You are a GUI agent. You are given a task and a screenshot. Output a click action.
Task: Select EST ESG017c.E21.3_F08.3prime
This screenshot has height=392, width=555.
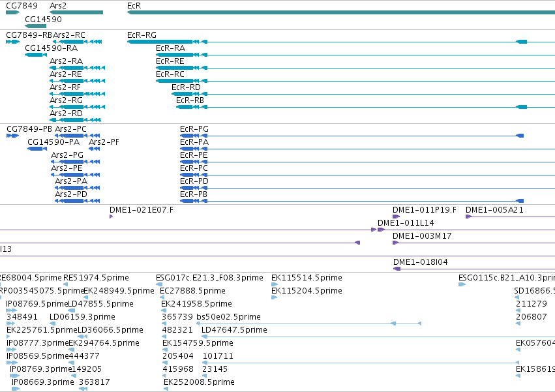[x=209, y=279]
